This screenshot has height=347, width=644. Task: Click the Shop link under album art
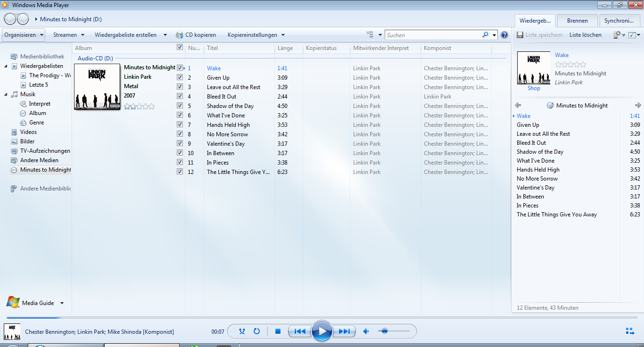pos(534,88)
